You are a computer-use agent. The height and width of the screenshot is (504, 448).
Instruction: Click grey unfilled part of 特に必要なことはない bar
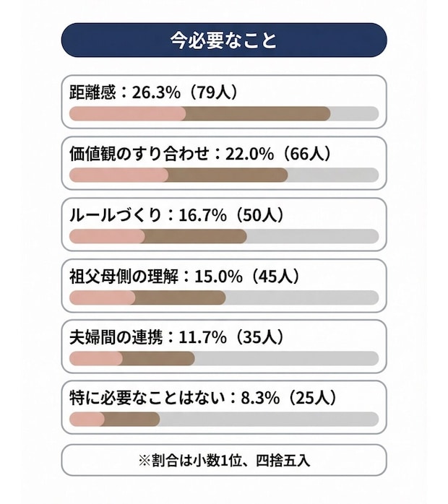[269, 420]
